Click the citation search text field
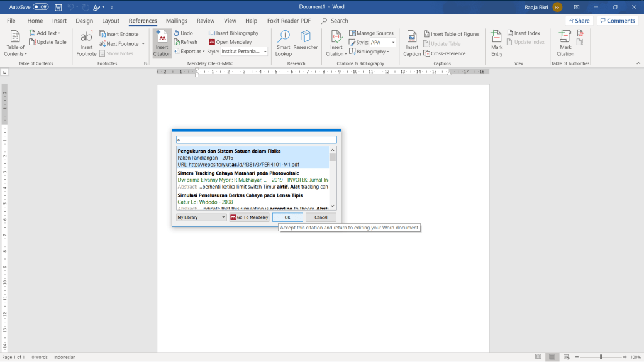 (257, 140)
